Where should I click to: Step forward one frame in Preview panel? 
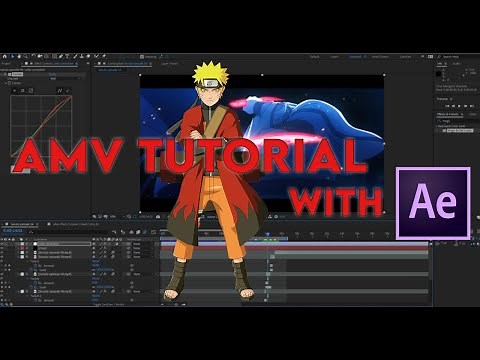point(466,106)
